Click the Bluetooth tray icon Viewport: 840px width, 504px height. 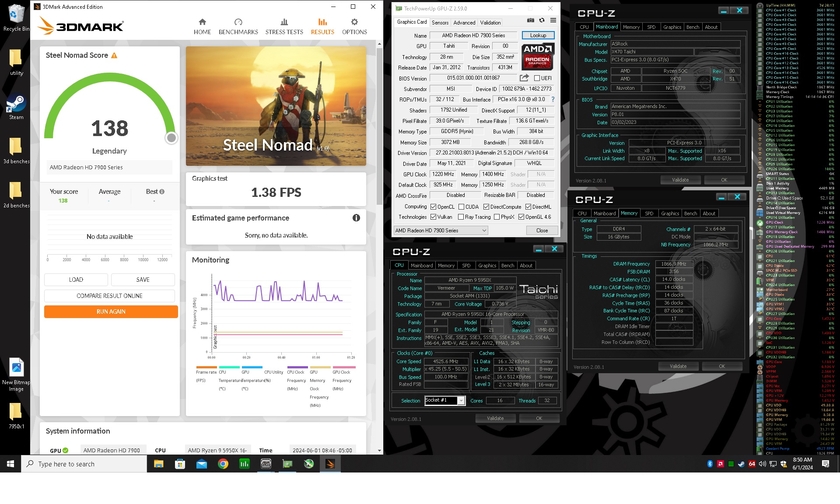coord(710,464)
